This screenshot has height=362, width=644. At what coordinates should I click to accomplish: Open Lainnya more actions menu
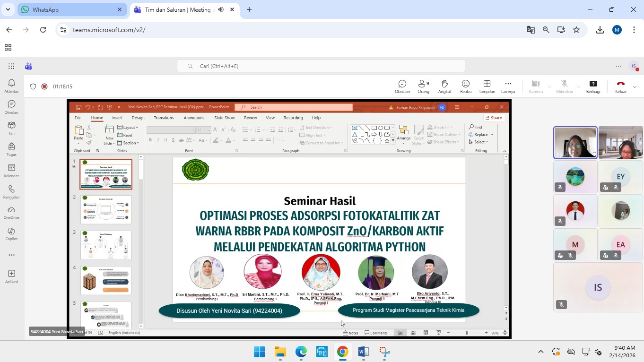click(x=508, y=86)
